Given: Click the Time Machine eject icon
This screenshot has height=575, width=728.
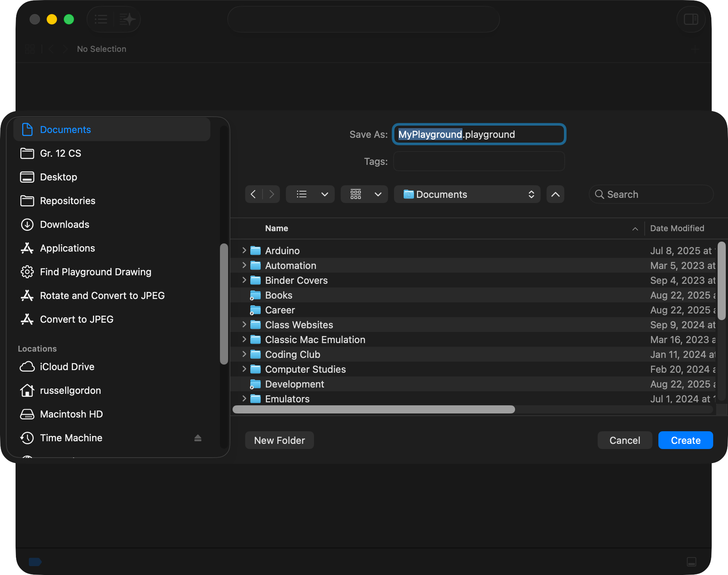Looking at the screenshot, I should pyautogui.click(x=198, y=438).
